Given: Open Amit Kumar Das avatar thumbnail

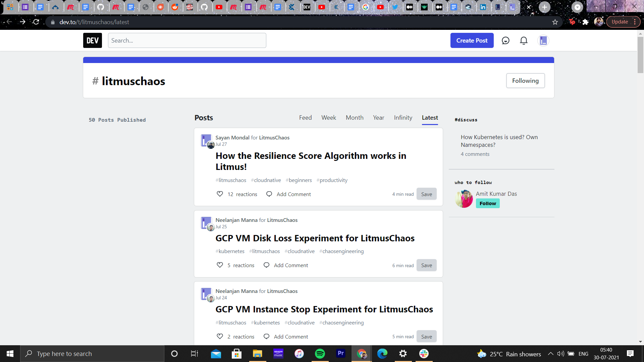Looking at the screenshot, I should 464,199.
